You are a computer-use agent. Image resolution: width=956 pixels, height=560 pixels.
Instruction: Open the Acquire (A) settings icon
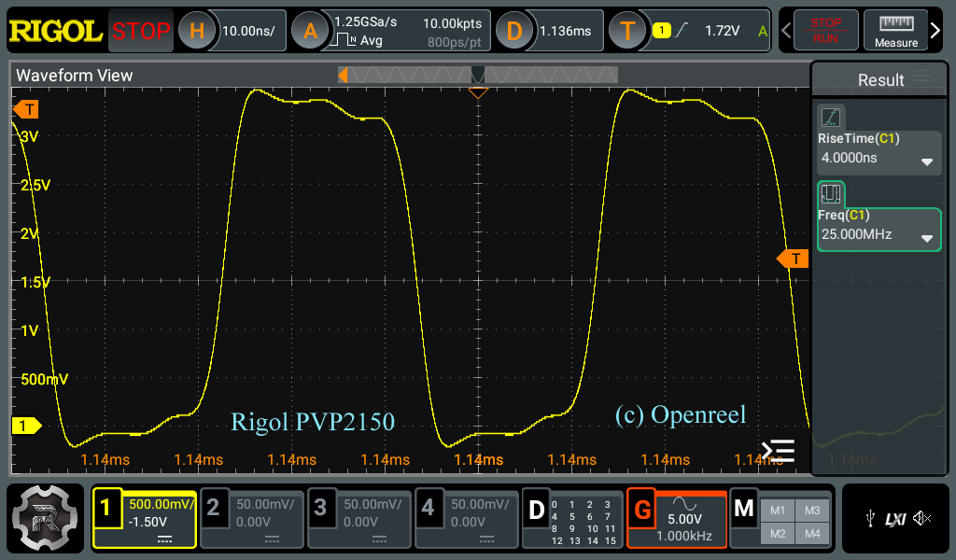[x=310, y=31]
